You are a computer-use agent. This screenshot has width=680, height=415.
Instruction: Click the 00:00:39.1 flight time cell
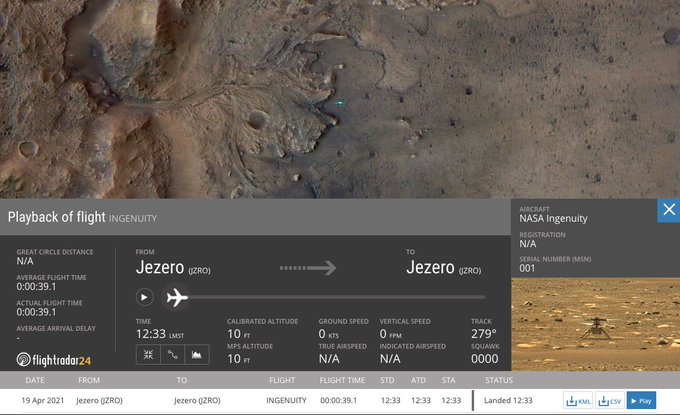click(339, 401)
